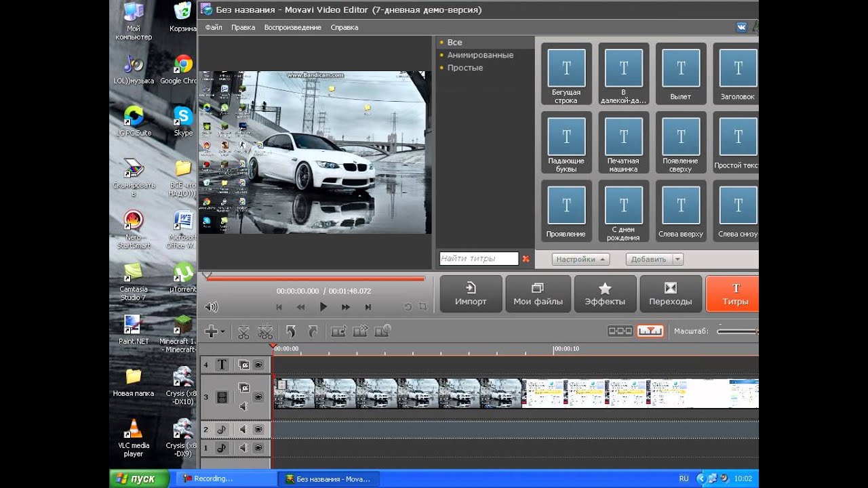Image resolution: width=868 pixels, height=488 pixels.
Task: Select the В далекой-да... title preset
Action: click(x=624, y=75)
